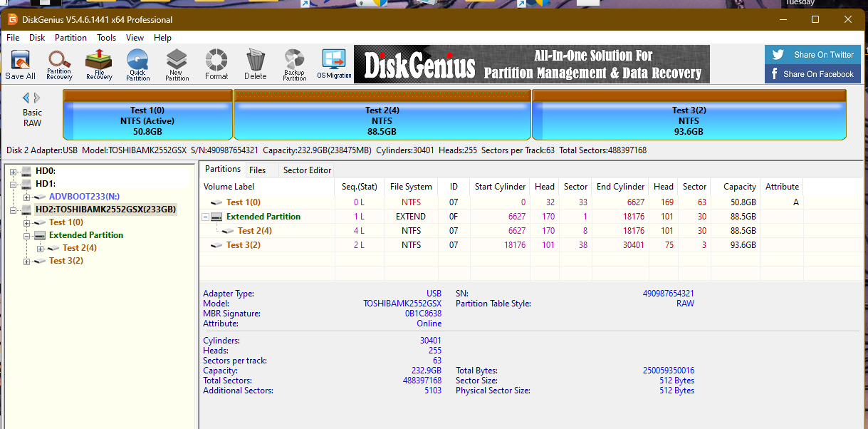Click the Partition Table Style value RAW

[x=685, y=304]
